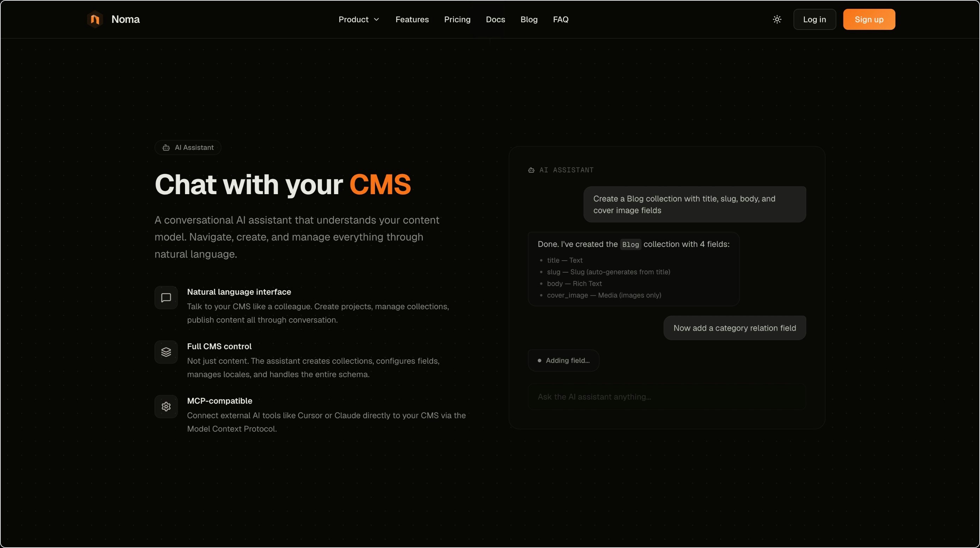
Task: Click the robot icon in AI Assistant badge
Action: tap(166, 148)
